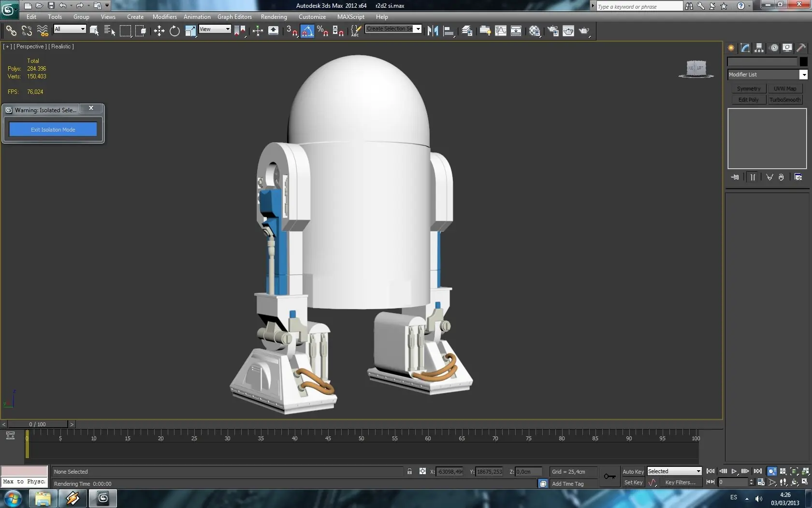Viewport: 812px width, 508px height.
Task: Open the Schematic View icon
Action: point(516,31)
